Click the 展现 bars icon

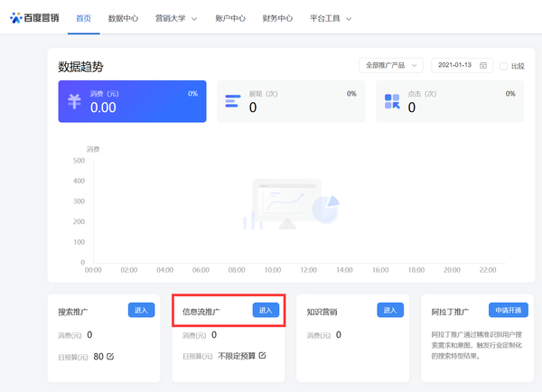point(233,101)
